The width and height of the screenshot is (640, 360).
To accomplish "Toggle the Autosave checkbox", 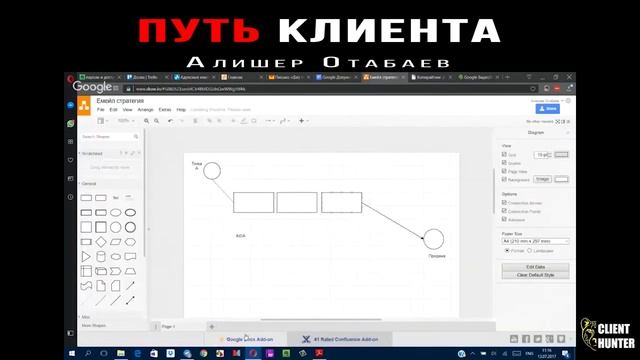I will click(504, 220).
